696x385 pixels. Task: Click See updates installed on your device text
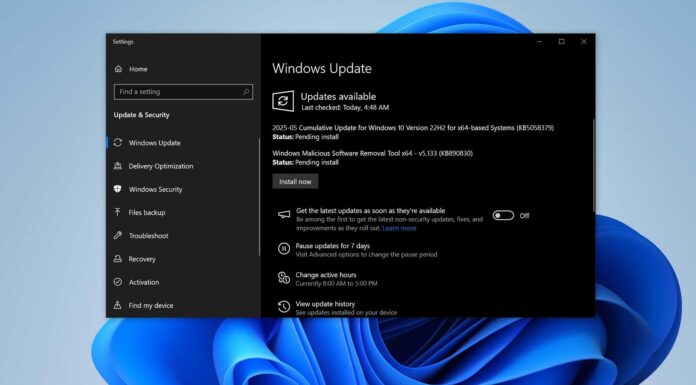346,313
